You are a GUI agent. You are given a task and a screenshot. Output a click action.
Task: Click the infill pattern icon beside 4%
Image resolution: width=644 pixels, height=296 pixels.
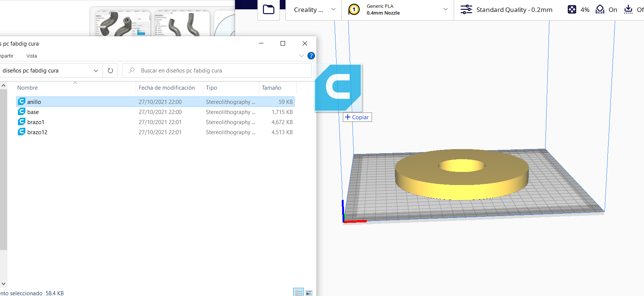(x=572, y=9)
